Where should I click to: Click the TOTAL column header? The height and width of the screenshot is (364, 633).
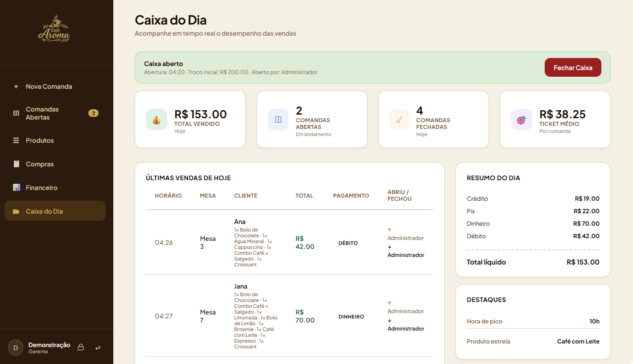[x=304, y=196]
